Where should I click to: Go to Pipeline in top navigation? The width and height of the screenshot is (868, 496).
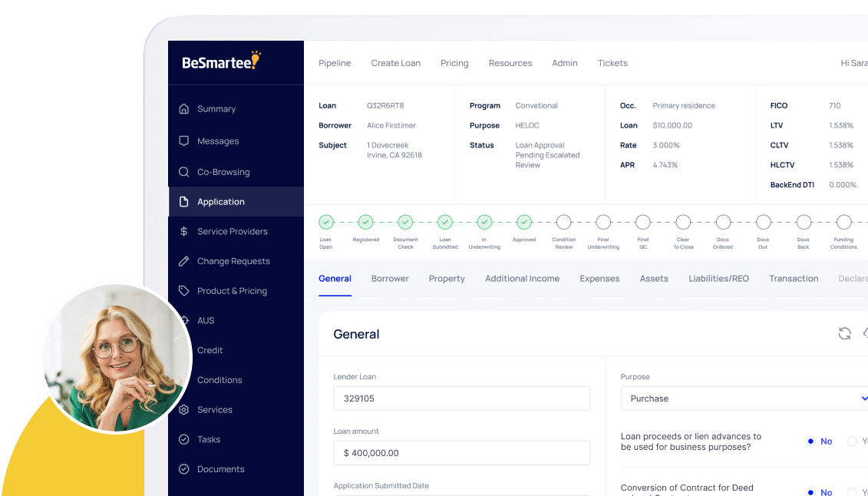pos(335,63)
